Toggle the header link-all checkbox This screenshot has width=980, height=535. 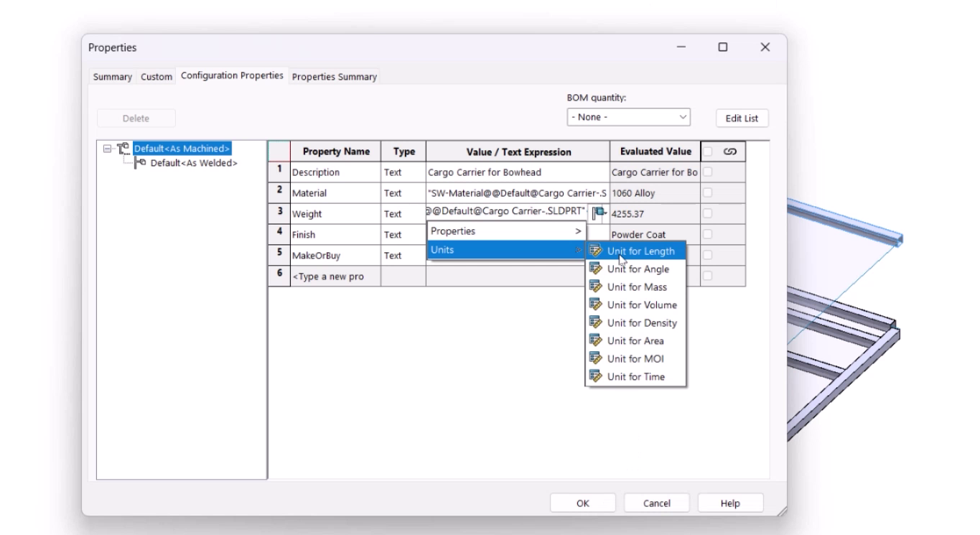click(x=708, y=152)
